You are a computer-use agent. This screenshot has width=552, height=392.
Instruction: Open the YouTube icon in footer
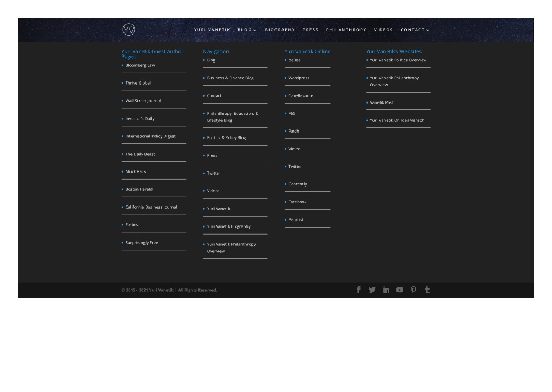click(399, 290)
